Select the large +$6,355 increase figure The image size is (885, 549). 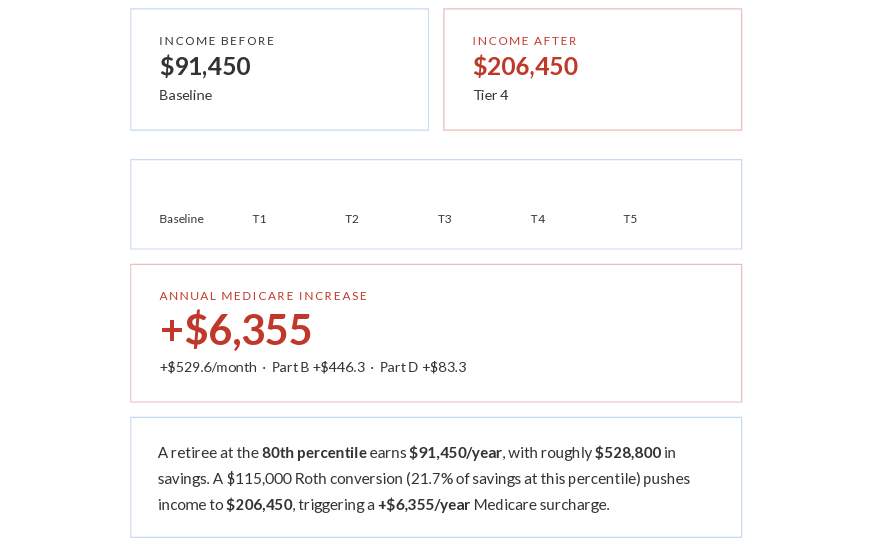click(x=236, y=330)
